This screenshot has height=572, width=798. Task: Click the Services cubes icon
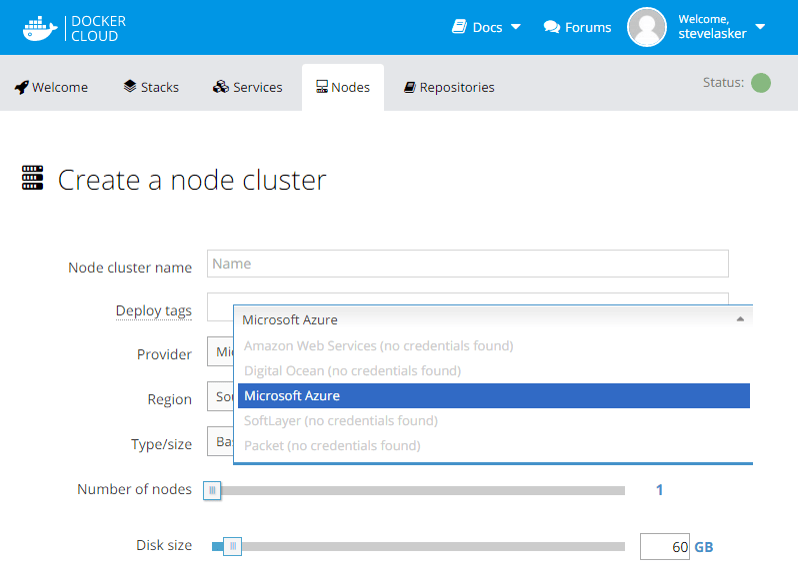coord(221,87)
